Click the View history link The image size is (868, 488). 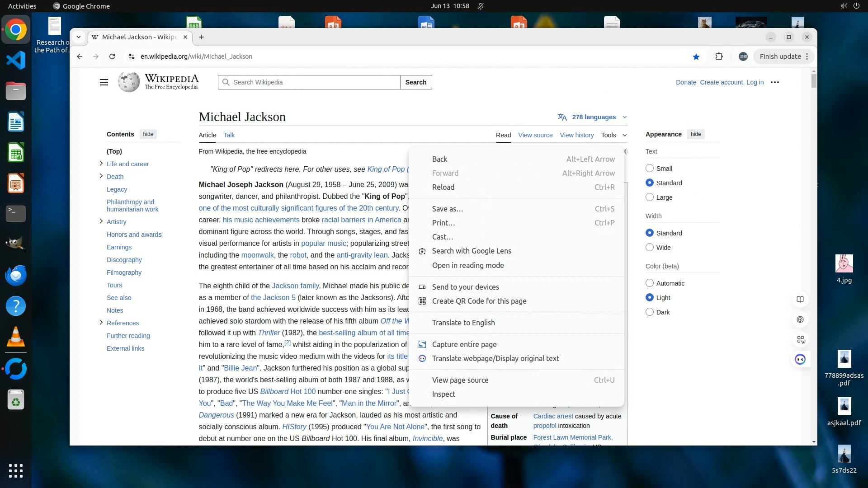pyautogui.click(x=576, y=135)
